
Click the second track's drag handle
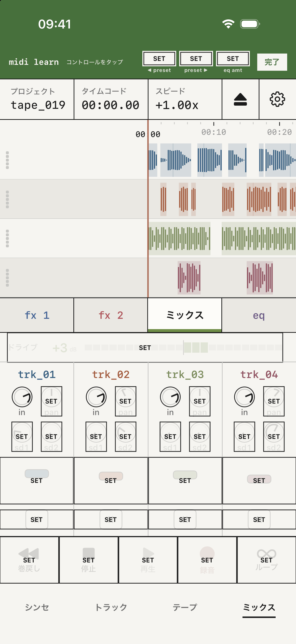tap(7, 199)
